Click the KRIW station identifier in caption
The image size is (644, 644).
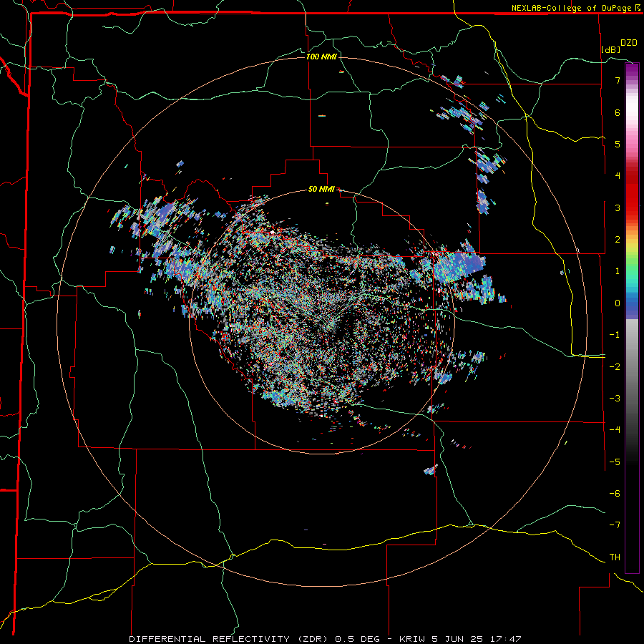414,639
